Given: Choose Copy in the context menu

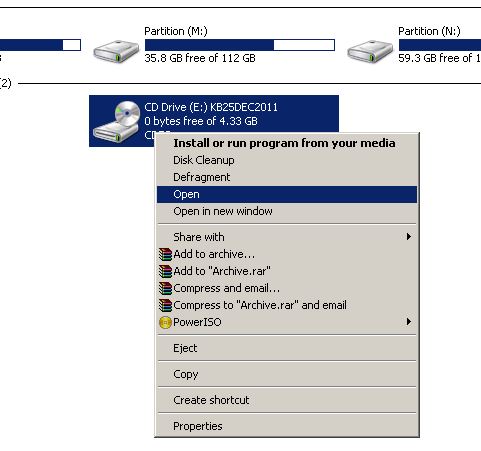Looking at the screenshot, I should 287,374.
